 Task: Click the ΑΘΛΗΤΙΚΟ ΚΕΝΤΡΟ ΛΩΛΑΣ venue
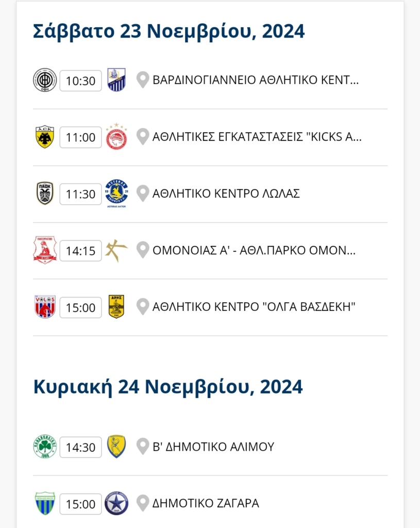point(226,194)
